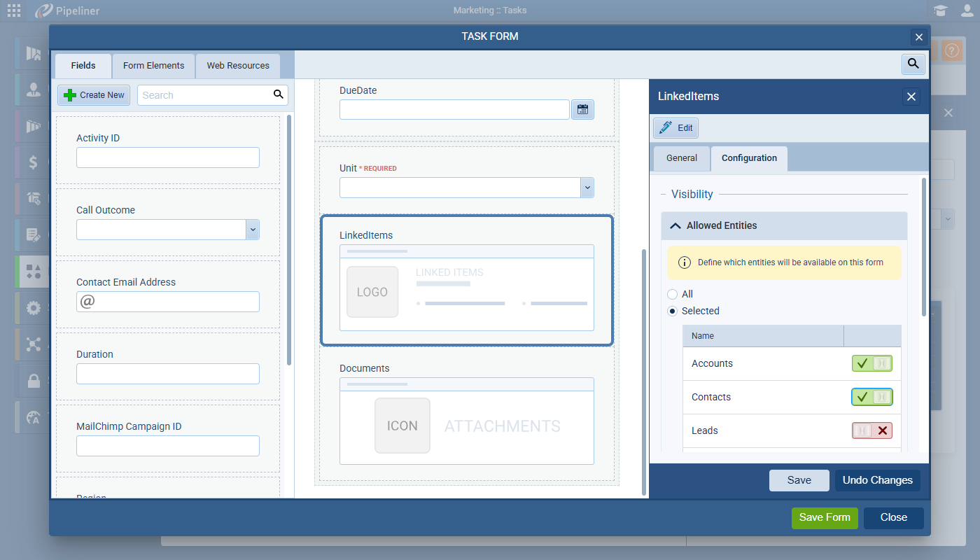Screen dimensions: 980x560
Task: Select the All radio button
Action: pos(673,295)
